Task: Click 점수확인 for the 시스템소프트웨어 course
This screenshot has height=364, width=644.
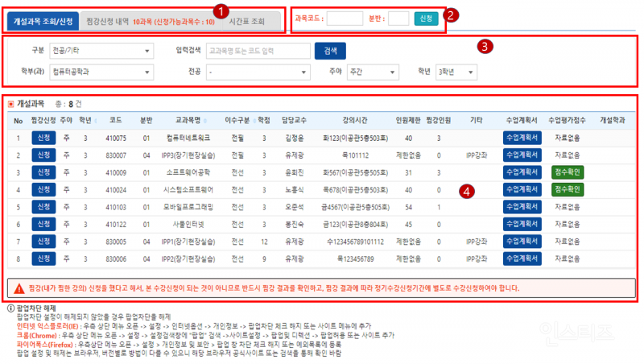Action: tap(568, 189)
